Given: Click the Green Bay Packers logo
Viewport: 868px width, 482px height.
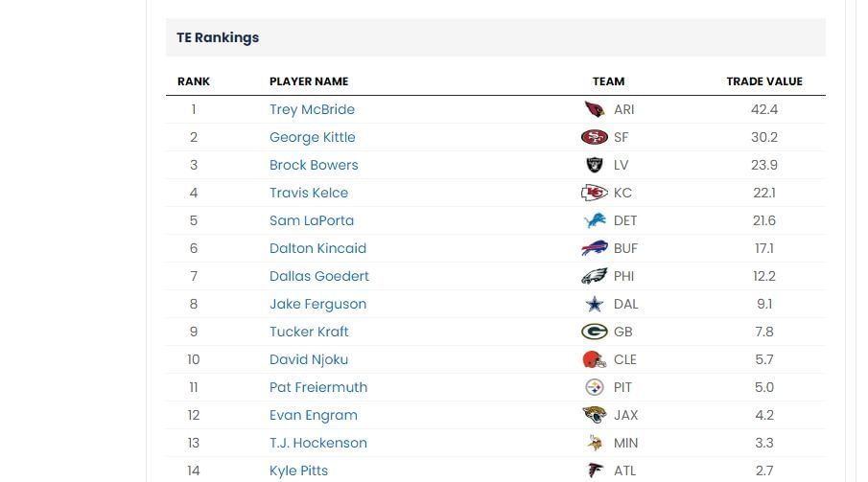Looking at the screenshot, I should point(595,332).
